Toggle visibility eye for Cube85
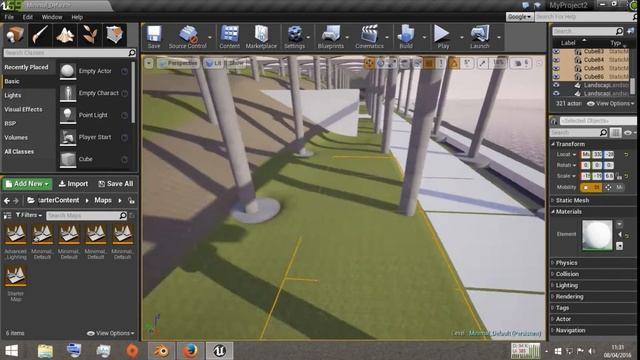This screenshot has width=640, height=360. [556, 68]
